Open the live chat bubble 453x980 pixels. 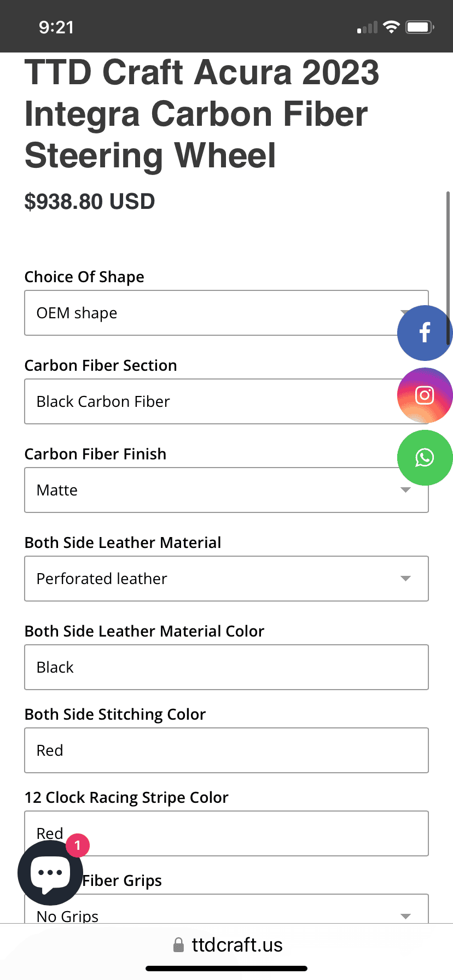coord(50,873)
